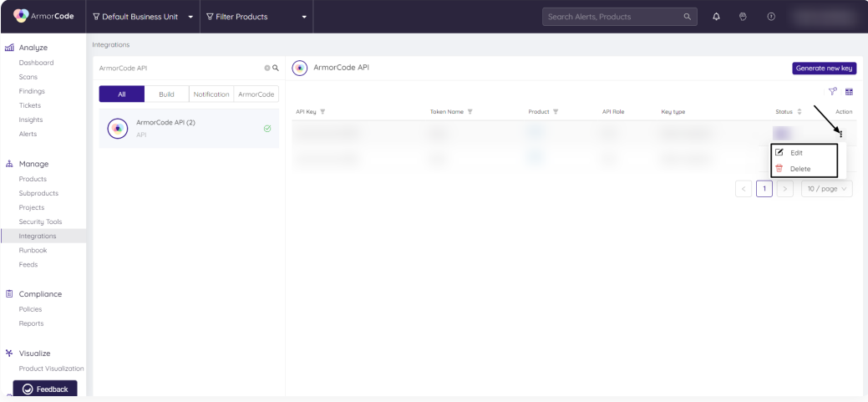
Task: Click the Product column filter icon
Action: (556, 112)
